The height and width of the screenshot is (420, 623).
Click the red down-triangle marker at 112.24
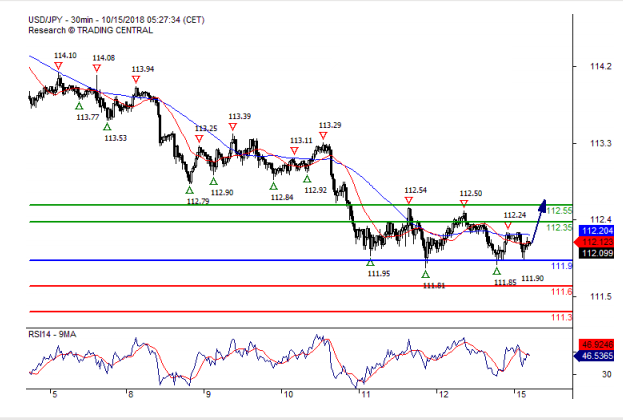pos(508,226)
